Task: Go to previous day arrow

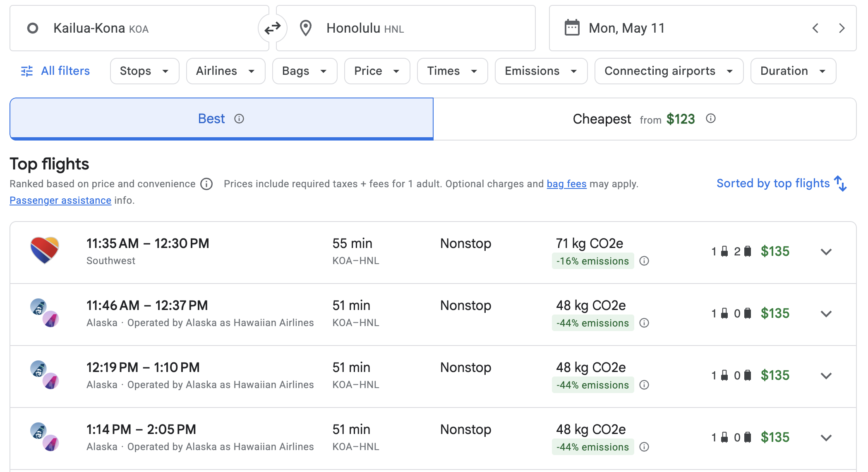Action: (815, 28)
